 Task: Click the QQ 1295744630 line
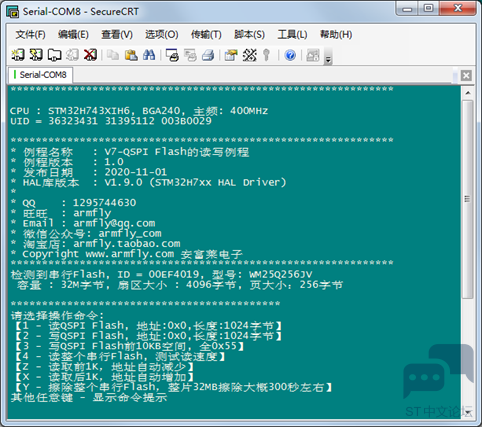73,203
